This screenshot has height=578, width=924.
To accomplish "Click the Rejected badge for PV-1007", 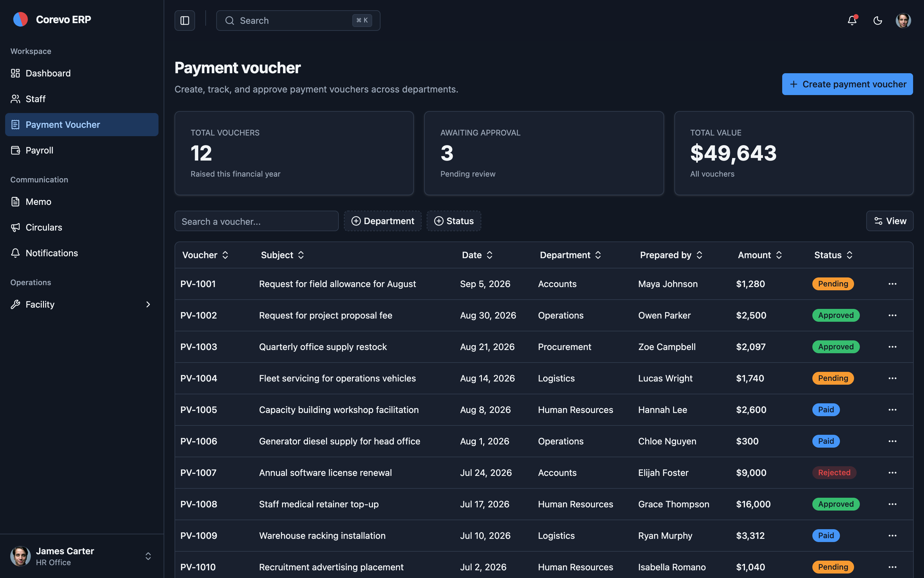I will [x=834, y=473].
